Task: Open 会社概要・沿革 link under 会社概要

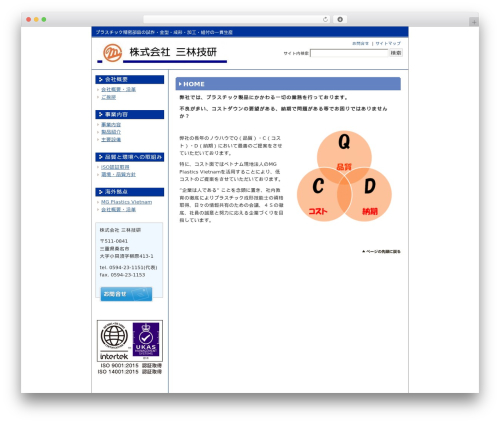Action: [x=118, y=89]
